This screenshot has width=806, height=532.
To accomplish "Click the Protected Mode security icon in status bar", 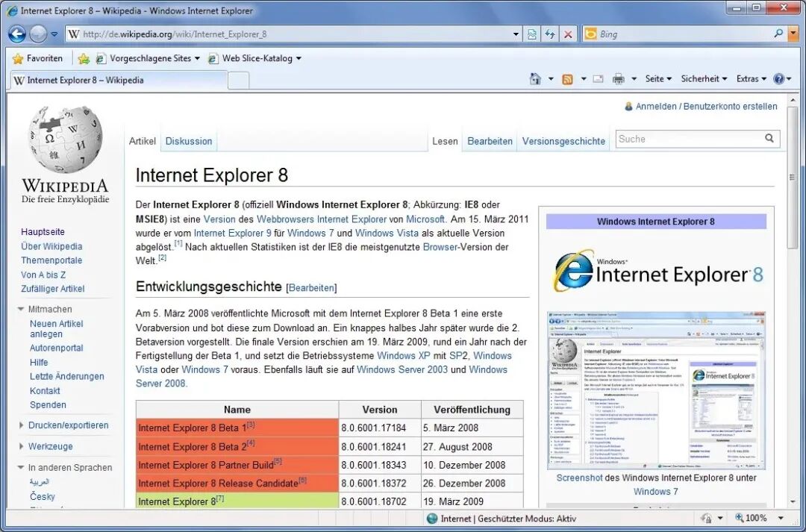I will (x=707, y=518).
